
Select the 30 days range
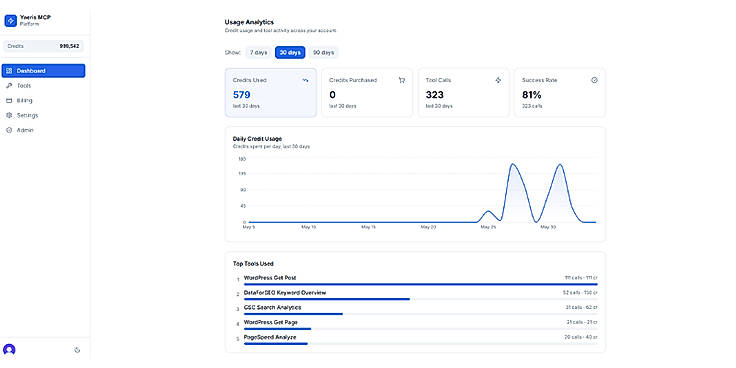click(290, 53)
